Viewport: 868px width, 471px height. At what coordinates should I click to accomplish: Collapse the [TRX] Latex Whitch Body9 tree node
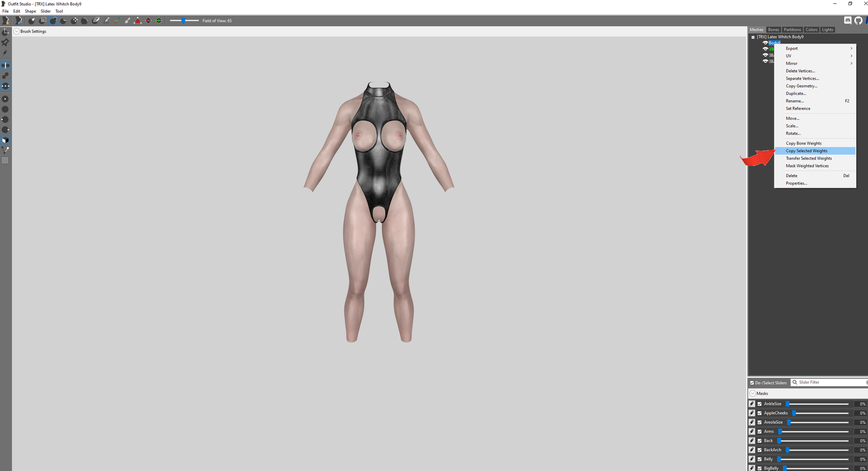(753, 37)
